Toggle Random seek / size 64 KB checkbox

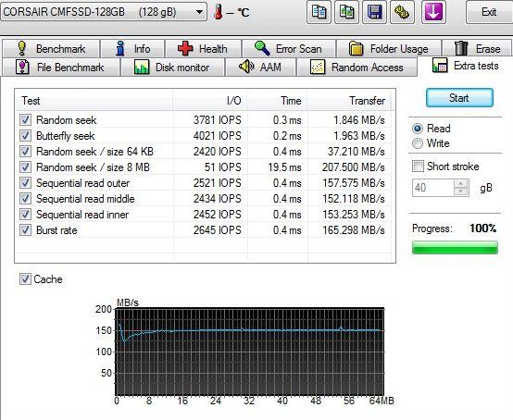click(25, 152)
